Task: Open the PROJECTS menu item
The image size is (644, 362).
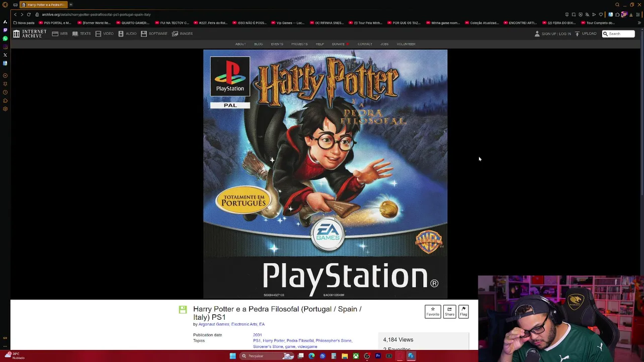Action: [x=299, y=44]
